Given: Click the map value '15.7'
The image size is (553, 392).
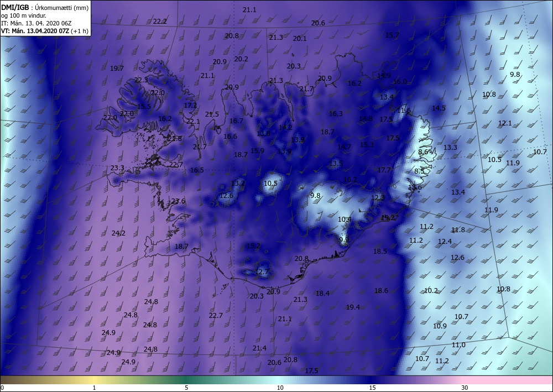Looking at the screenshot, I should (392, 35).
